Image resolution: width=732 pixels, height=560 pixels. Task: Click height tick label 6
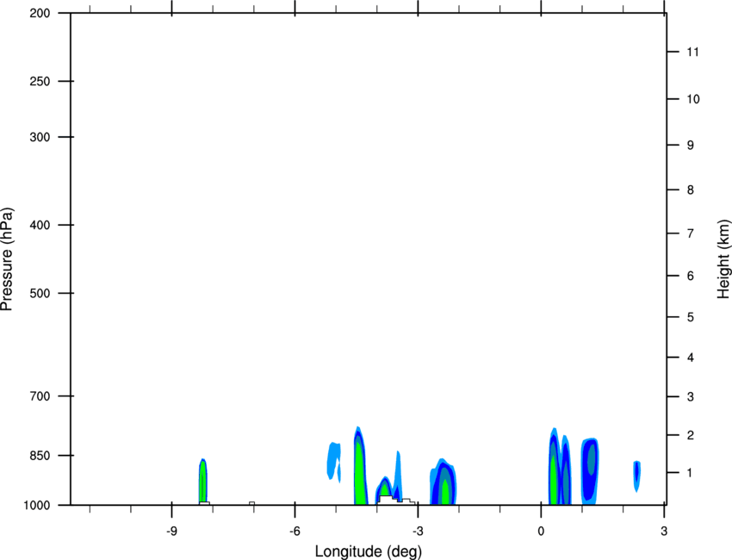point(691,276)
